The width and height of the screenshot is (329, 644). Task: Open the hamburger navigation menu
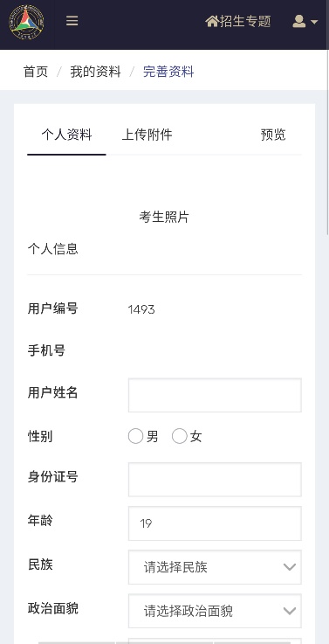[x=72, y=21]
